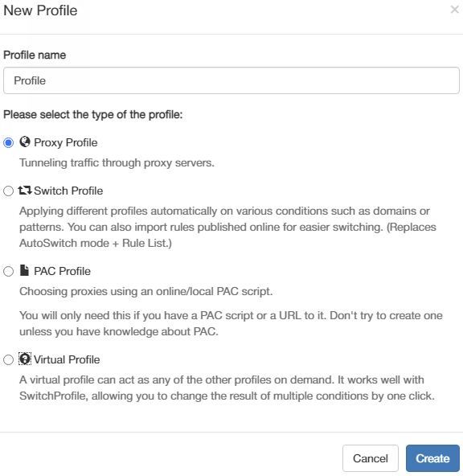Click the Cancel button
The height and width of the screenshot is (476, 463).
tap(370, 458)
